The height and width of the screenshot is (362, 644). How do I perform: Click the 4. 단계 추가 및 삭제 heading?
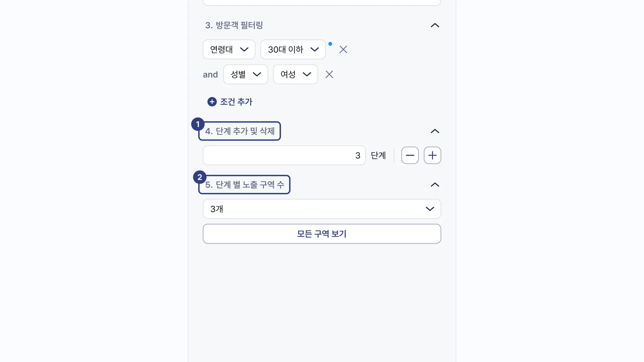tap(240, 131)
